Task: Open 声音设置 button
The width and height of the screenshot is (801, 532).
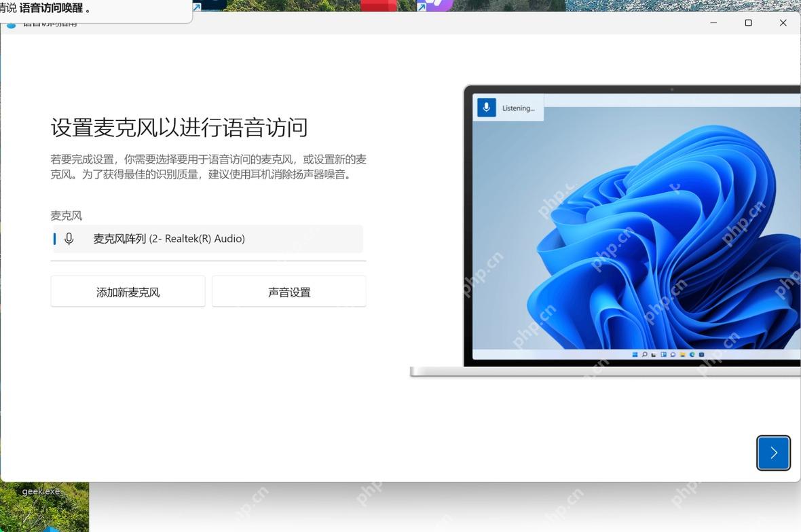Action: (x=289, y=292)
